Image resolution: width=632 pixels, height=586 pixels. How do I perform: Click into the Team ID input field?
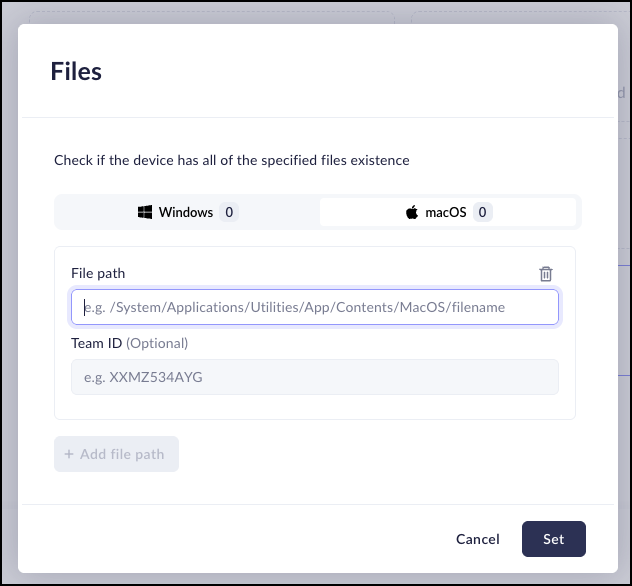point(315,377)
